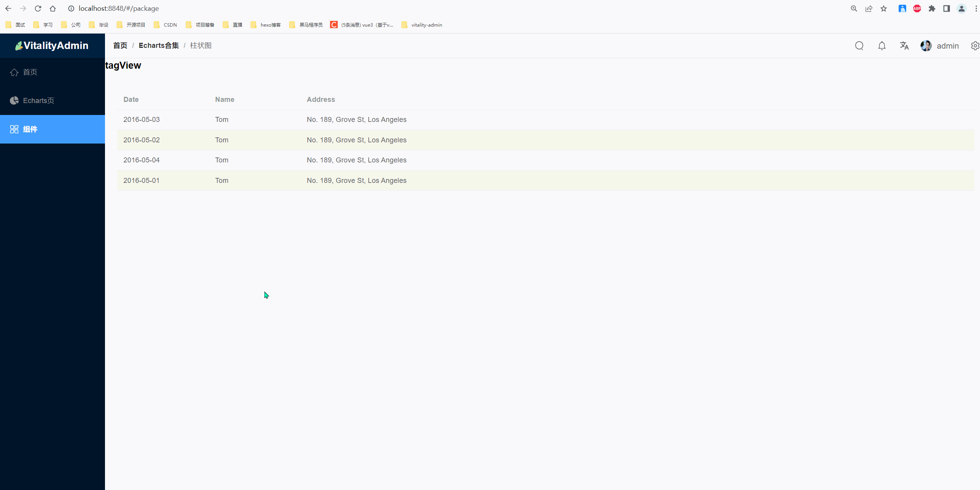Open the Echarts页 sidebar menu
Image resolution: width=980 pixels, height=490 pixels.
(x=38, y=101)
